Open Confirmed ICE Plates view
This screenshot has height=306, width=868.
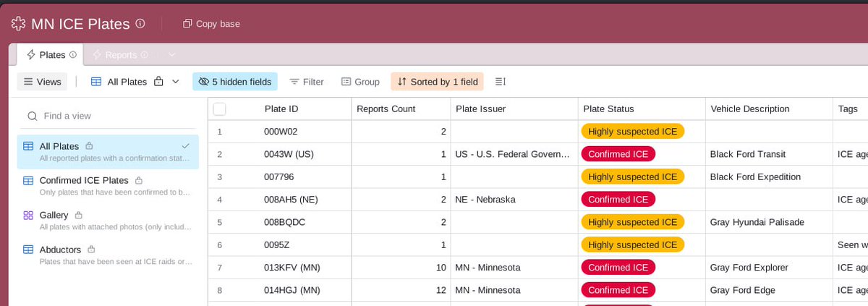pyautogui.click(x=108, y=186)
